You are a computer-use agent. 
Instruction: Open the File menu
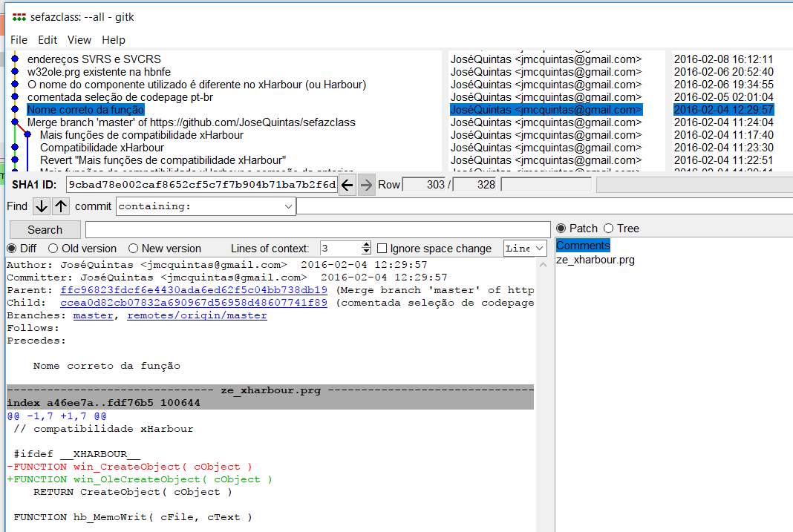pos(19,40)
